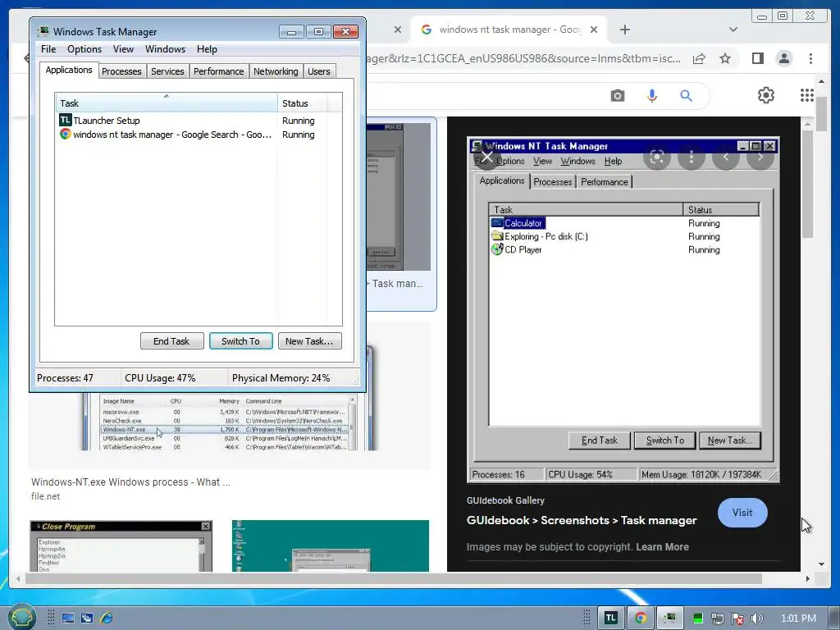Screen dimensions: 840x630
Task: Click the GUIdebook Gallery source label
Action: [x=505, y=500]
